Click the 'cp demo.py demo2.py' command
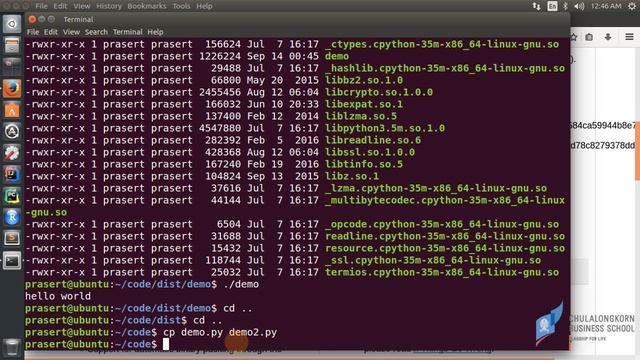The width and height of the screenshot is (640, 360). [220, 332]
